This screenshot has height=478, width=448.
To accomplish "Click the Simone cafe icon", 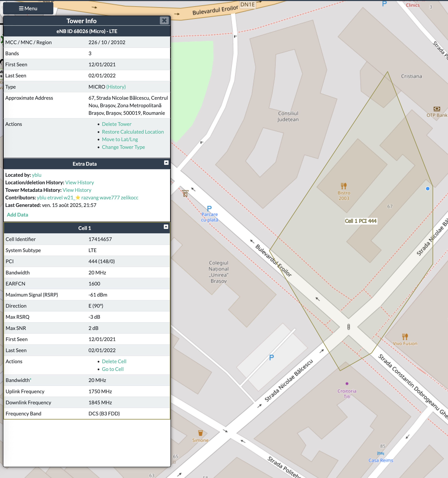I will click(201, 433).
